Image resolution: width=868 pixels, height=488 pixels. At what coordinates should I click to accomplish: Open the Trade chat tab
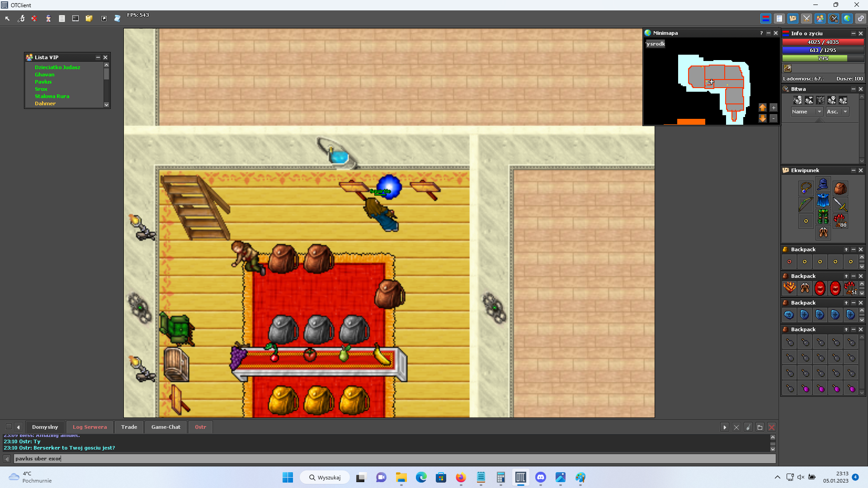pyautogui.click(x=129, y=427)
